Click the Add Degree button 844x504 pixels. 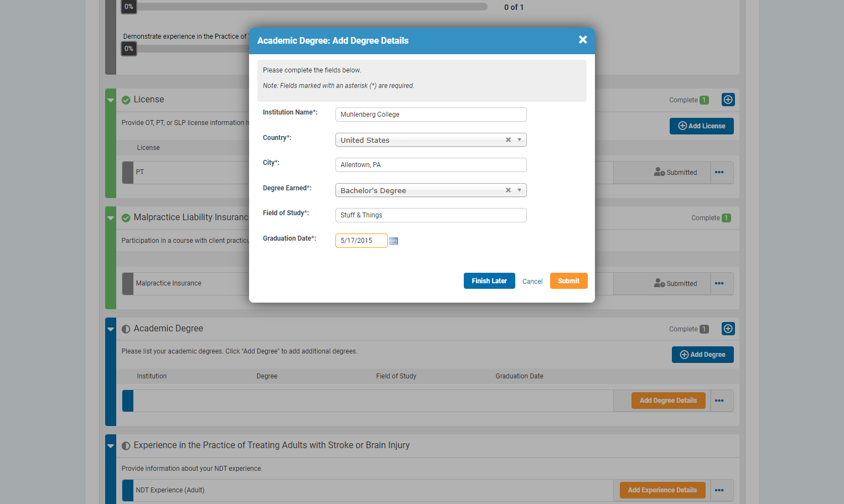coord(703,355)
